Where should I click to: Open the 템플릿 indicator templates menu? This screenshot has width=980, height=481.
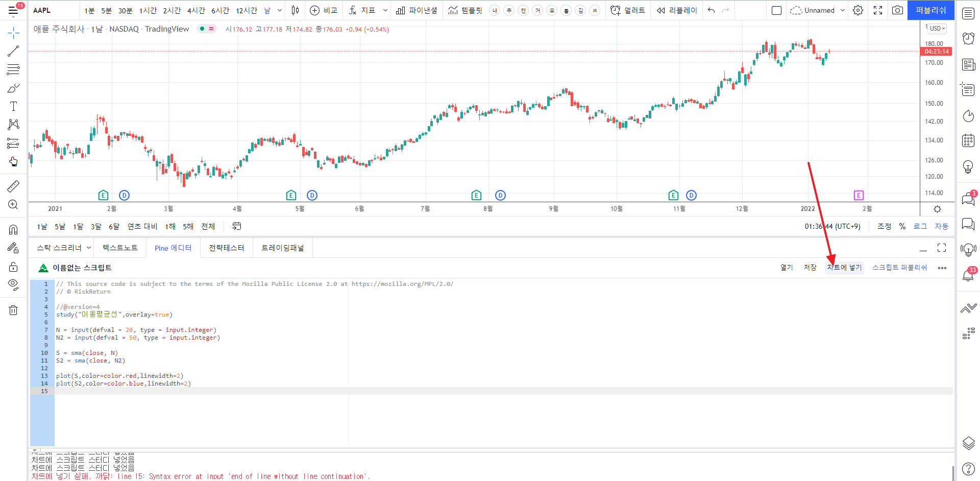tap(465, 10)
